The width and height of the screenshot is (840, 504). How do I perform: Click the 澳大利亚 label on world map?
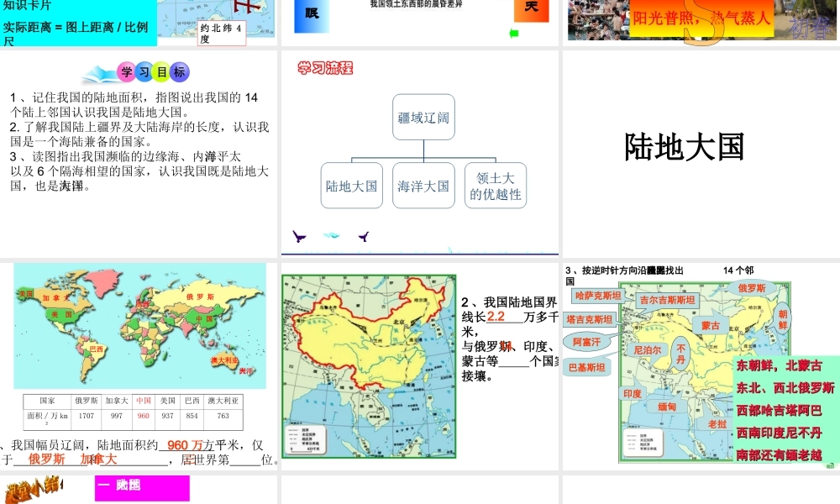224,360
